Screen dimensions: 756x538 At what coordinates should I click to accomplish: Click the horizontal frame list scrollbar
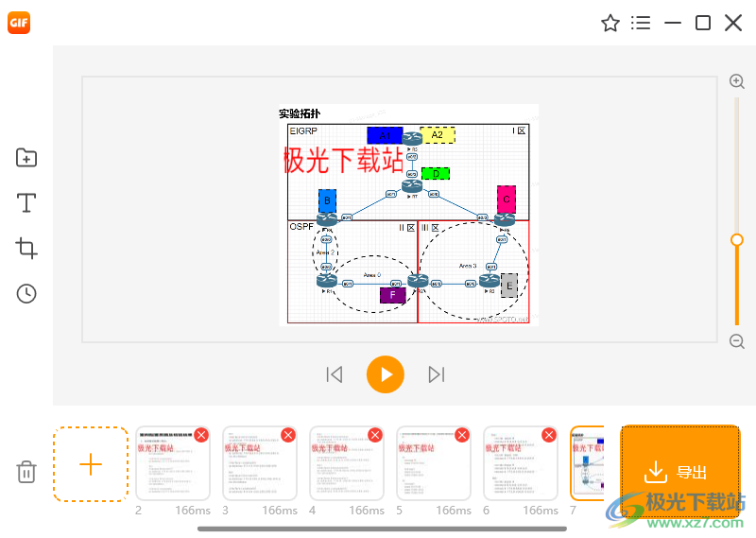382,529
